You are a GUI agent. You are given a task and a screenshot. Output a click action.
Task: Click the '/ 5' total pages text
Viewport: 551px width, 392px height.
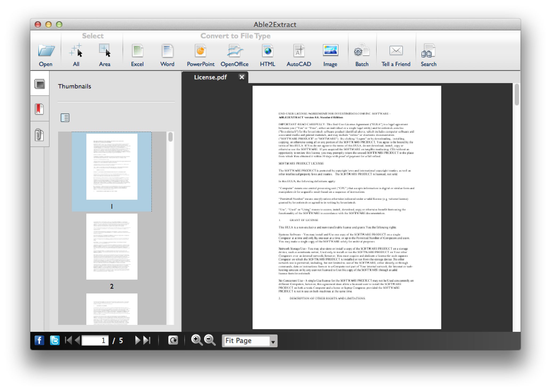[118, 341]
